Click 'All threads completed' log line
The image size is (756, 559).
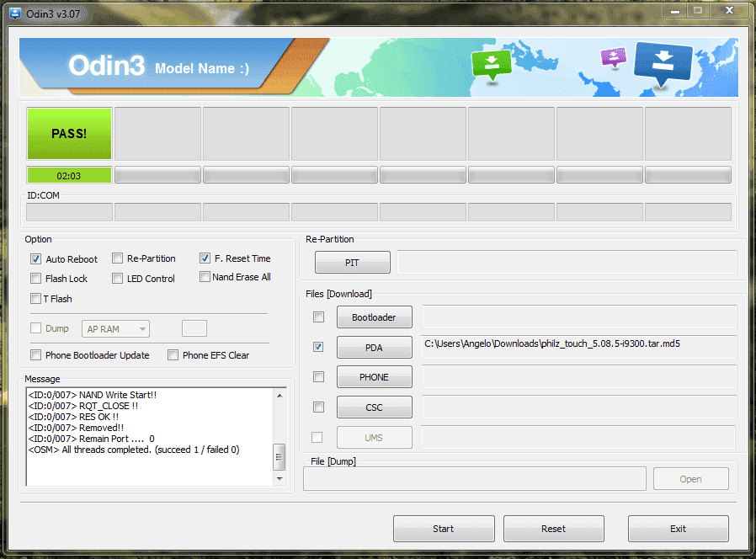[134, 450]
